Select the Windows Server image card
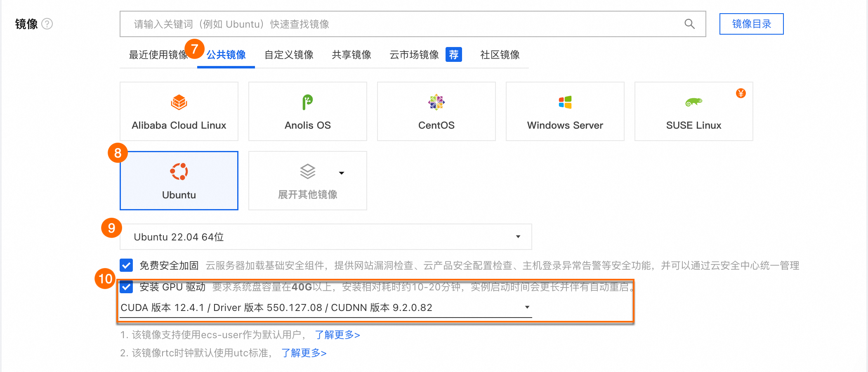Screen dimensions: 868x372 (x=565, y=111)
